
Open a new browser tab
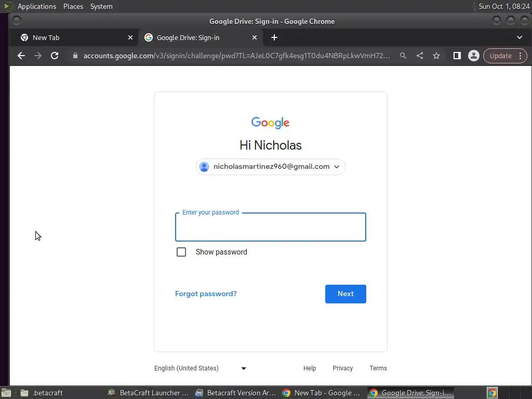274,37
